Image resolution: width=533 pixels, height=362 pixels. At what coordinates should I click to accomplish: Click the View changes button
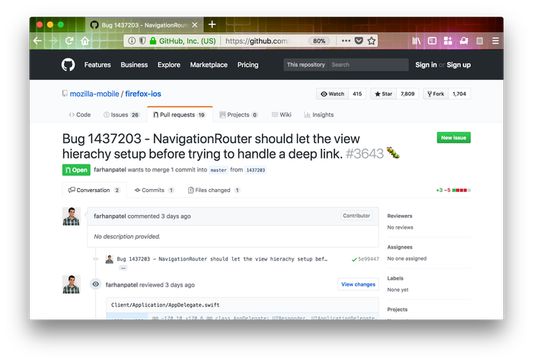pos(358,284)
